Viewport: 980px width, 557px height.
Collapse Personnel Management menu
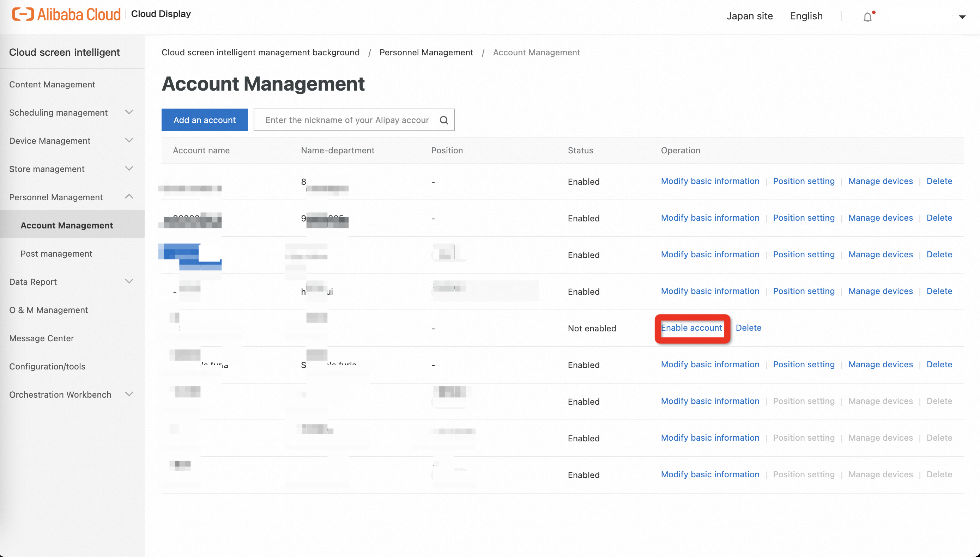(129, 197)
